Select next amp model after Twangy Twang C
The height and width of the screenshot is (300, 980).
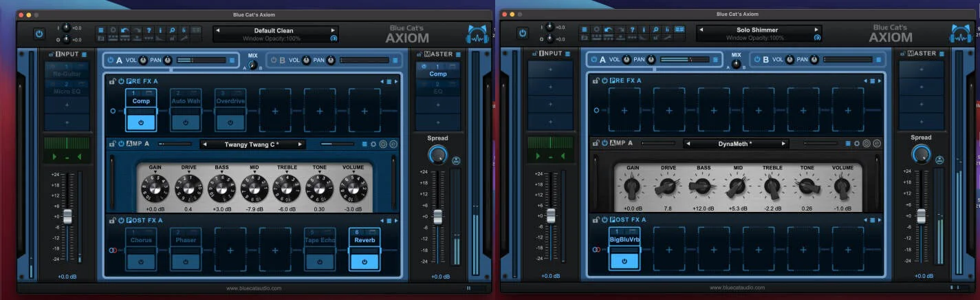coord(300,144)
